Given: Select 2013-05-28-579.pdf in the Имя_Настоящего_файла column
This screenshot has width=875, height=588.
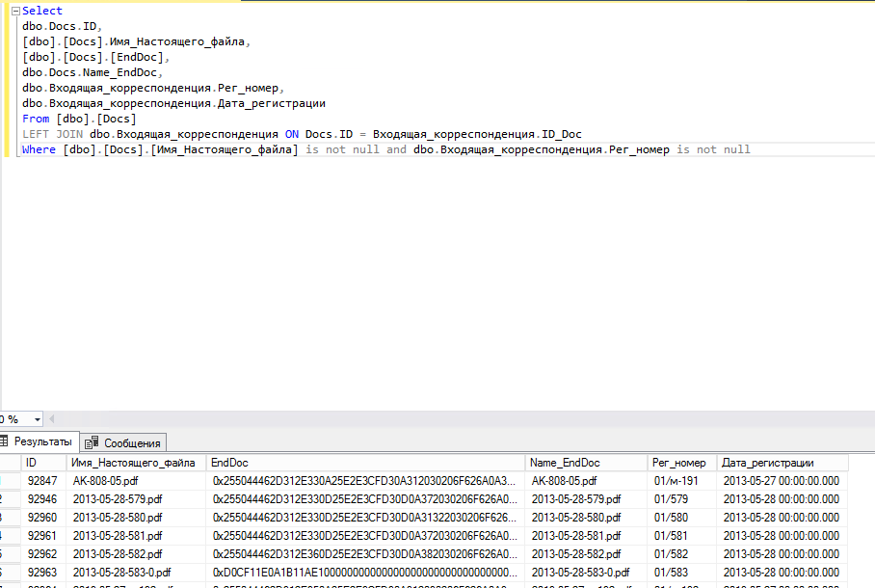Looking at the screenshot, I should [x=136, y=499].
